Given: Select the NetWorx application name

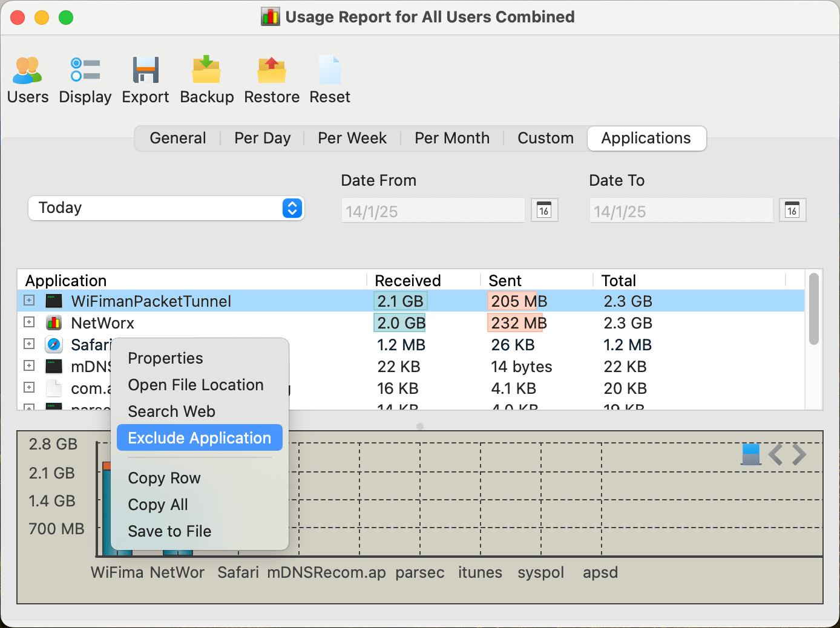Looking at the screenshot, I should [103, 323].
